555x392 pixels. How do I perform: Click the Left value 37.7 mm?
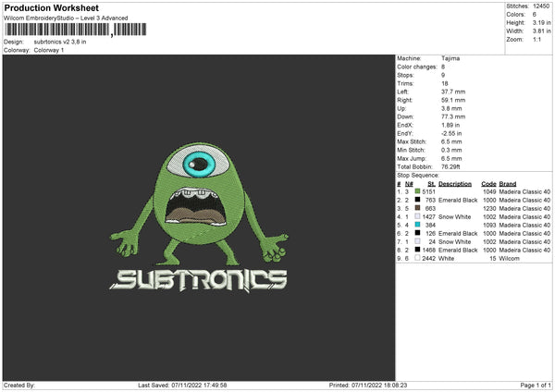[453, 92]
